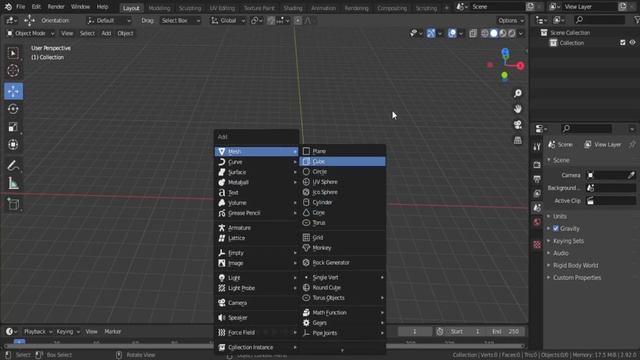Image resolution: width=640 pixels, height=360 pixels.
Task: Toggle the Gravity checkbox
Action: point(556,229)
